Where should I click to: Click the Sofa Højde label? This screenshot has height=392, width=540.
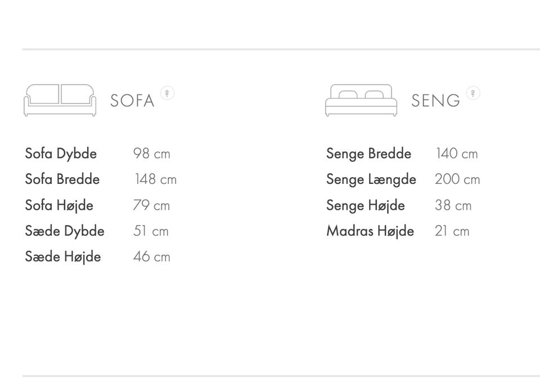(59, 205)
